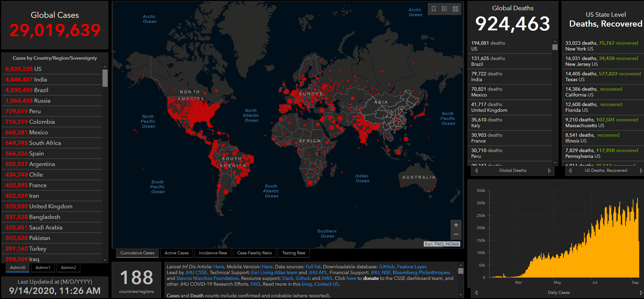The height and width of the screenshot is (299, 644).
Task: Select the Admin2 tab
Action: [68, 268]
